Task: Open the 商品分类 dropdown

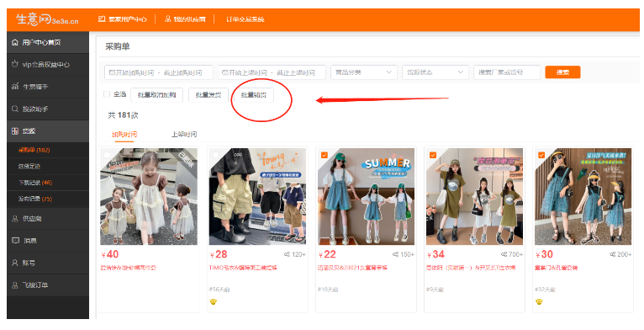Action: pyautogui.click(x=364, y=72)
